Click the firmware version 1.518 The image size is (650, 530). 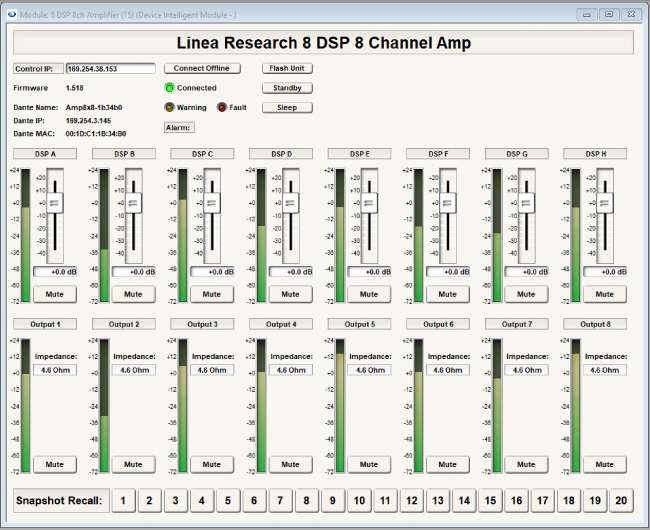point(75,88)
